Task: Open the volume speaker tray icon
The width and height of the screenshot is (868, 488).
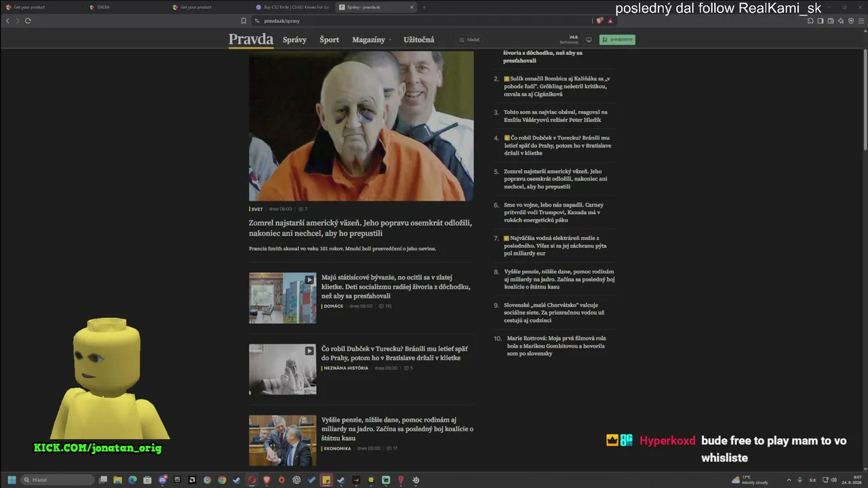Action: tap(833, 480)
